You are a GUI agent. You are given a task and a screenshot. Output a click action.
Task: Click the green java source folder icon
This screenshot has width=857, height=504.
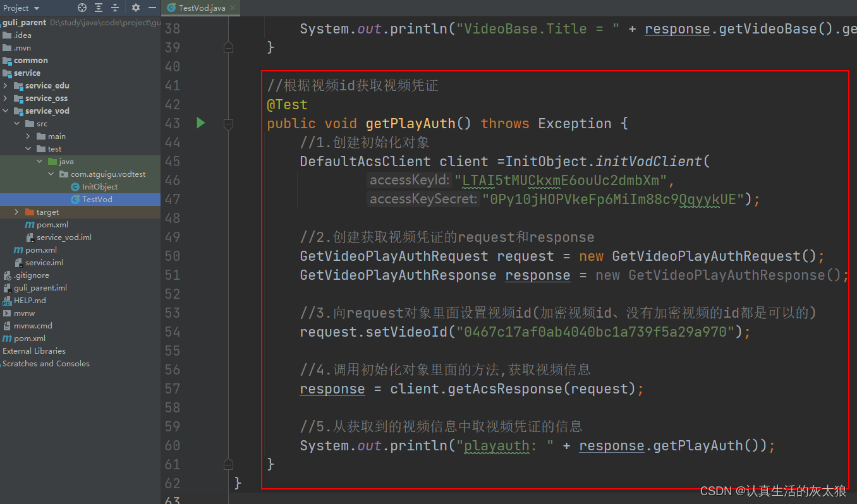pyautogui.click(x=52, y=162)
